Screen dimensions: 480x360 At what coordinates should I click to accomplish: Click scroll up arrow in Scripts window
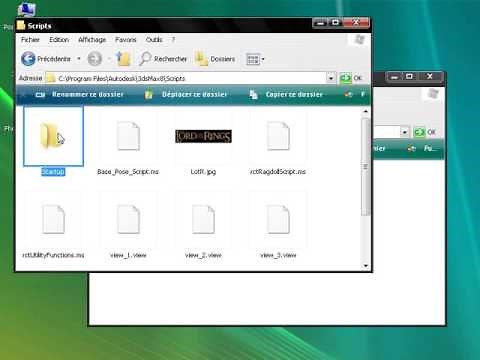(x=366, y=111)
